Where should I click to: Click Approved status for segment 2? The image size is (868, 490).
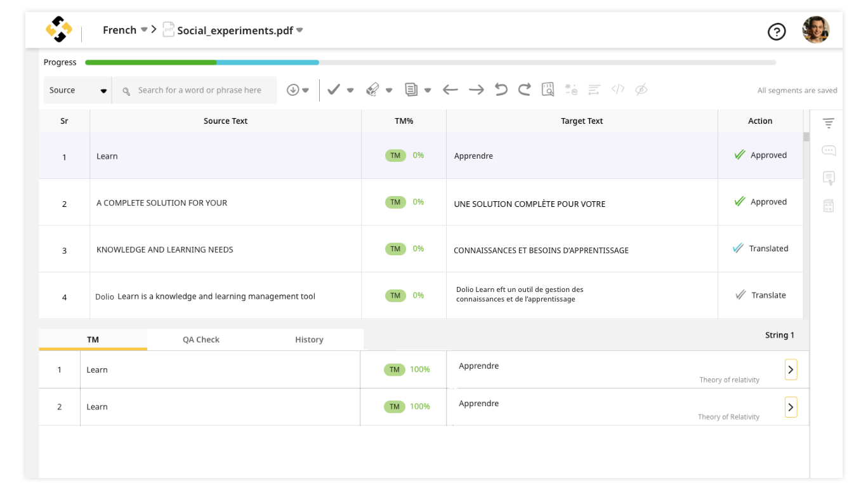coord(760,202)
